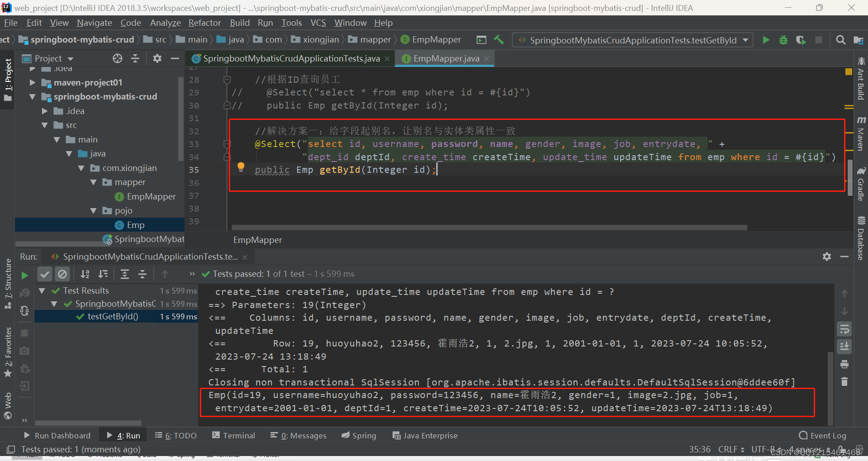868x461 pixels.
Task: Toggle soft-wrap in console output
Action: pyautogui.click(x=844, y=329)
